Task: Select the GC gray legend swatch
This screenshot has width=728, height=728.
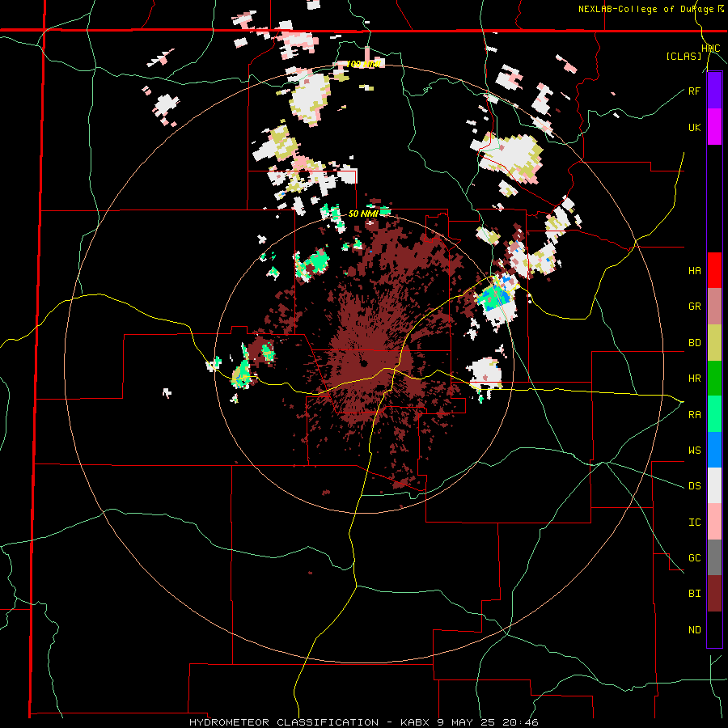Action: coord(714,557)
